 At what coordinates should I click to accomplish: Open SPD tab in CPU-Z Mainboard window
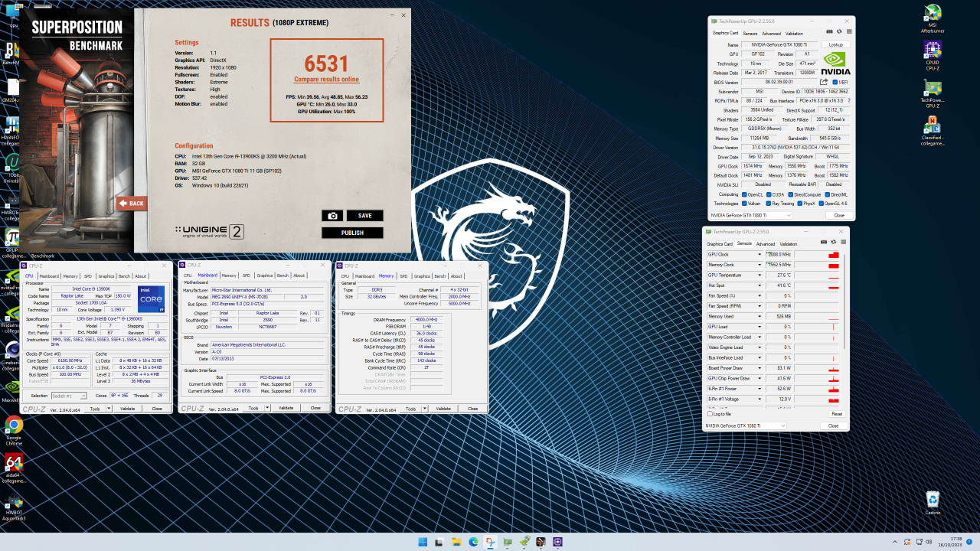(x=247, y=275)
